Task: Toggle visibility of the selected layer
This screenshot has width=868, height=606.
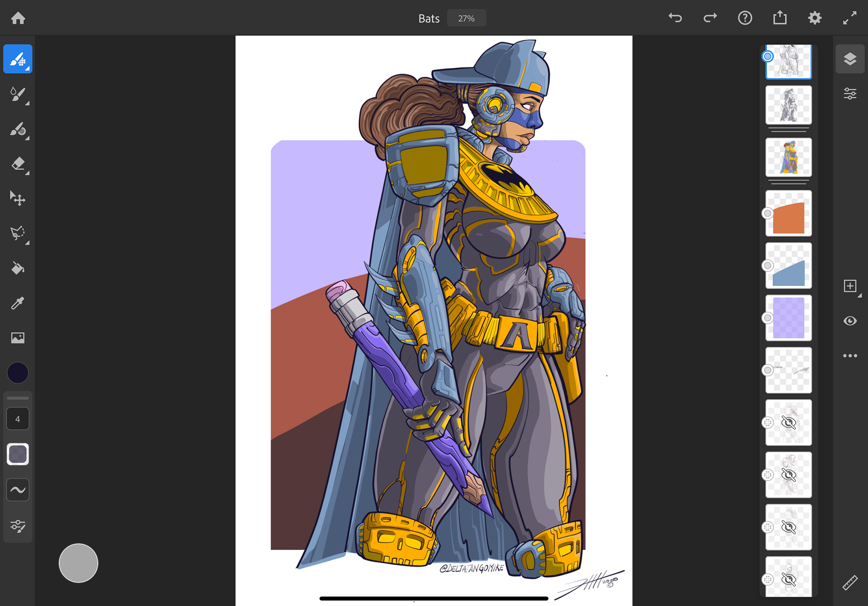Action: (850, 321)
